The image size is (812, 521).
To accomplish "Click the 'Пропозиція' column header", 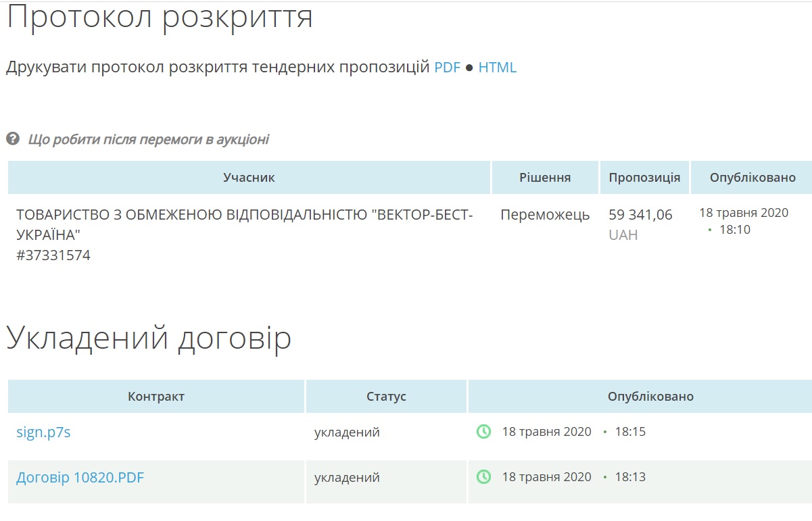I will click(644, 178).
